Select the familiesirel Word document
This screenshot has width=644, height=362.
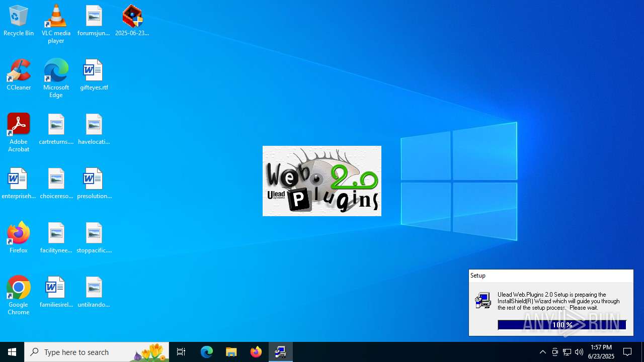[x=56, y=293]
